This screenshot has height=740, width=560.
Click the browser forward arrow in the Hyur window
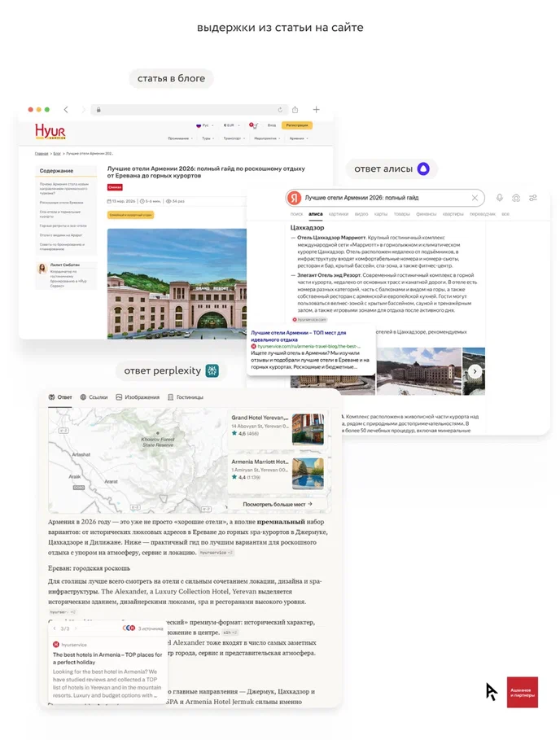click(x=84, y=109)
